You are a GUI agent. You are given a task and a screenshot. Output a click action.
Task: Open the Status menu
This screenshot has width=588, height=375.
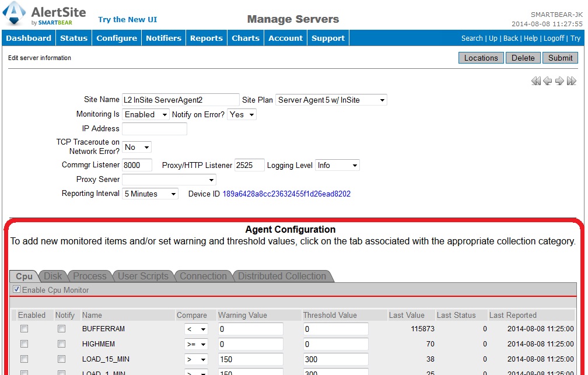click(x=73, y=38)
